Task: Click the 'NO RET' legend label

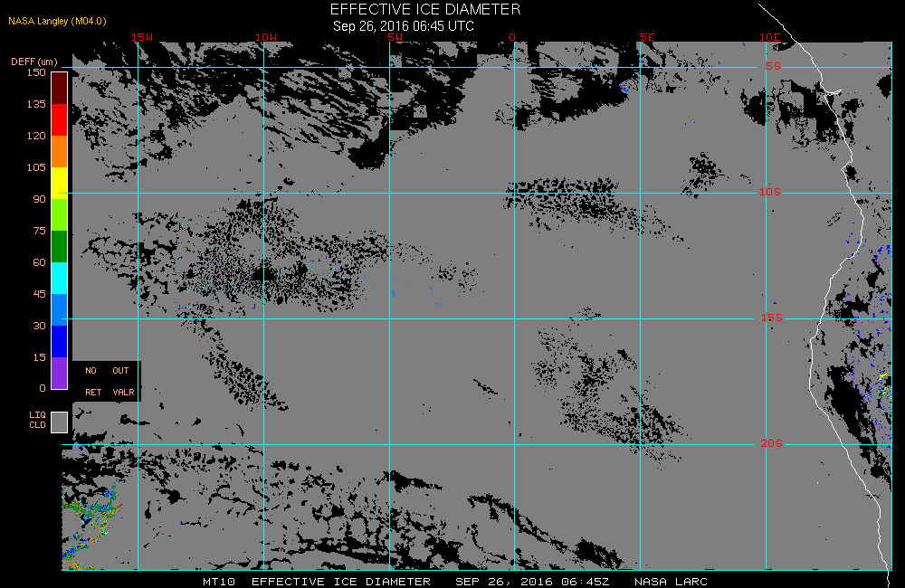Action: pos(93,382)
